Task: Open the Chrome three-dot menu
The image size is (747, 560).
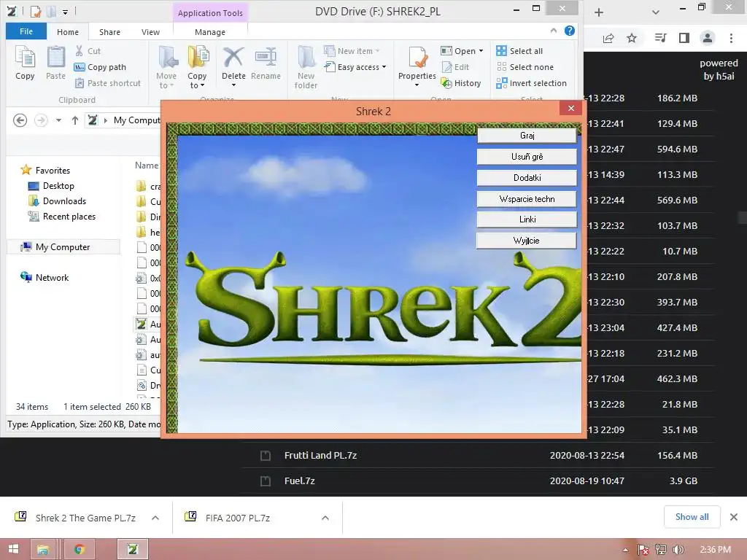Action: (731, 38)
